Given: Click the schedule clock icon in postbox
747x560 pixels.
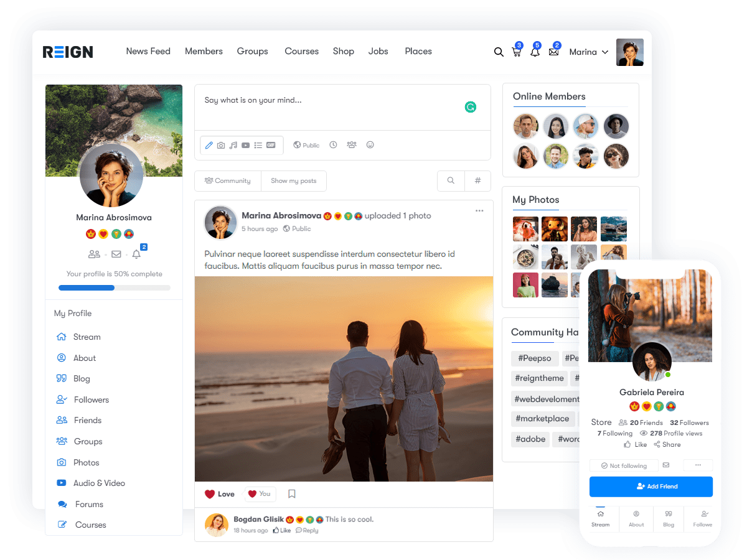Looking at the screenshot, I should (333, 145).
